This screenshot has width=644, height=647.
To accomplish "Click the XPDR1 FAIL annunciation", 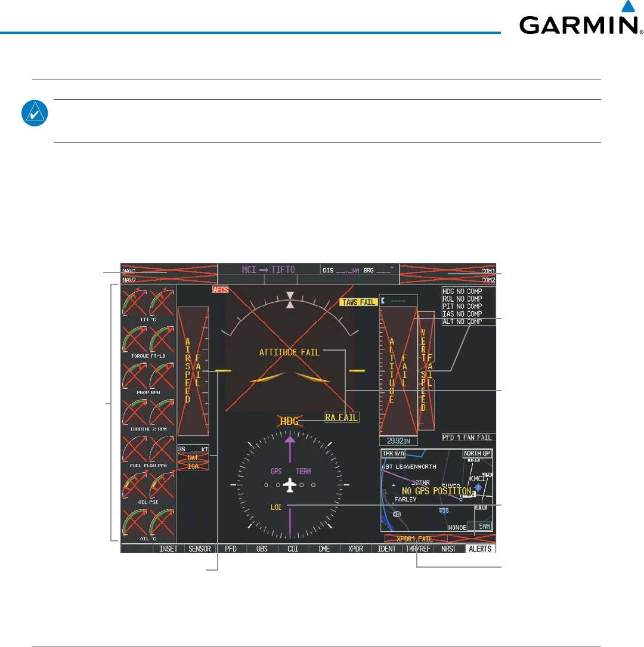I will click(x=415, y=539).
